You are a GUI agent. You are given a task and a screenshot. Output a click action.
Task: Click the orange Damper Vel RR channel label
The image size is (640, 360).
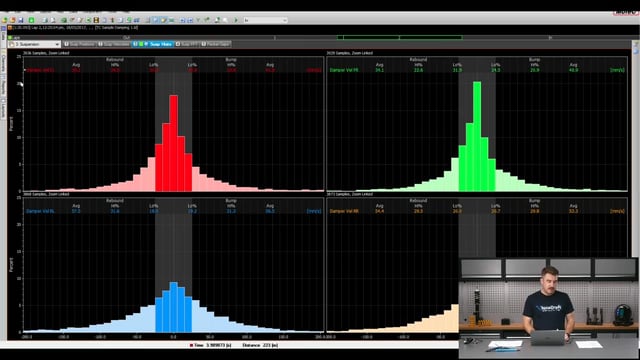(x=344, y=211)
